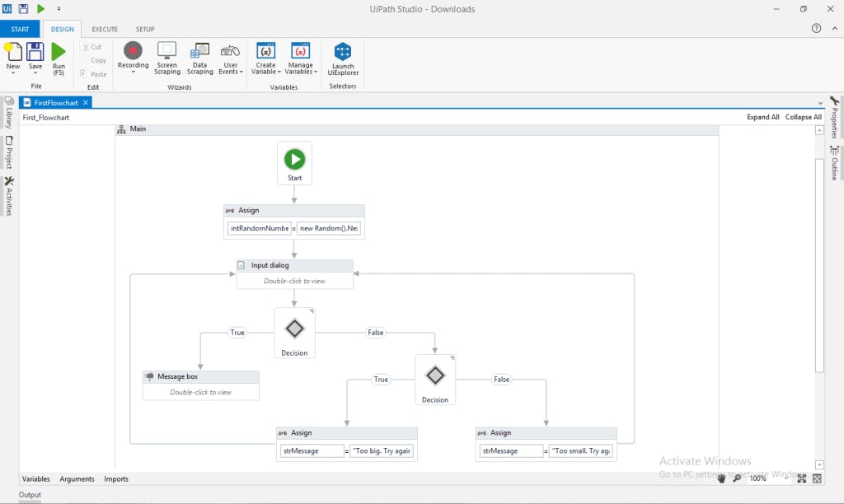Select the strMessage field in the Assign activity

click(x=312, y=450)
